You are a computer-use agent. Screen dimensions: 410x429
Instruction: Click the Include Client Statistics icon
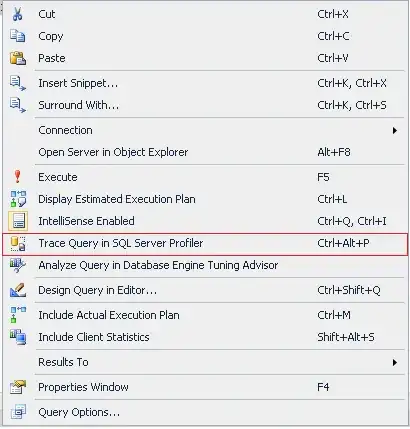pyautogui.click(x=18, y=337)
